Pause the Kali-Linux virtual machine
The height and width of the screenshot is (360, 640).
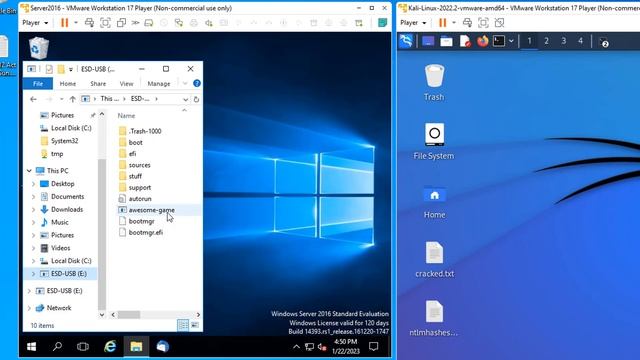[x=442, y=23]
